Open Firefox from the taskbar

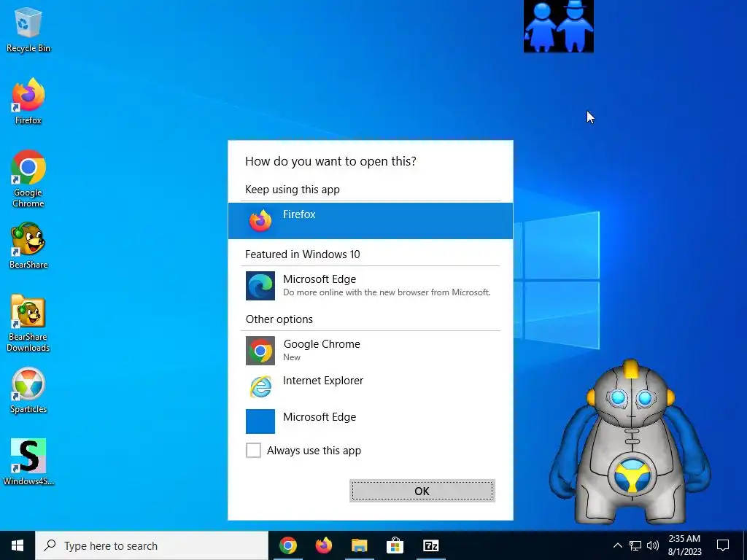tap(324, 545)
